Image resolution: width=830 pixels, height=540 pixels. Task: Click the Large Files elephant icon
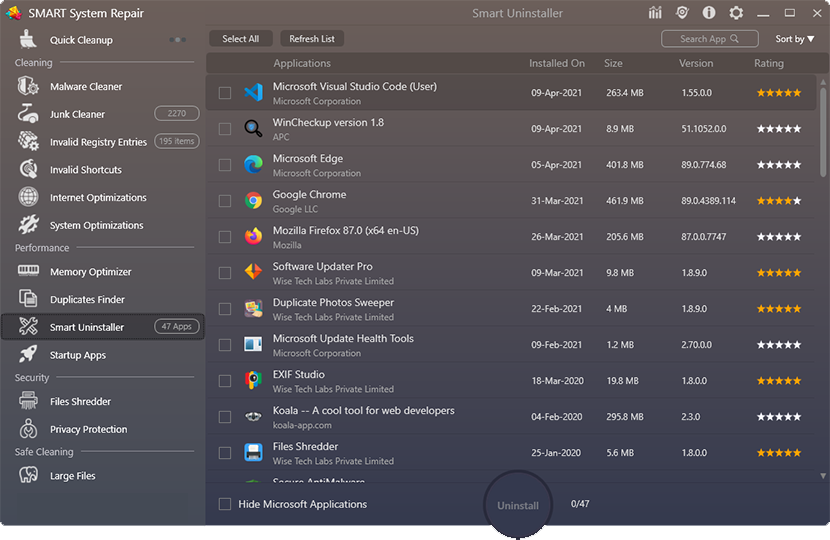pyautogui.click(x=28, y=475)
